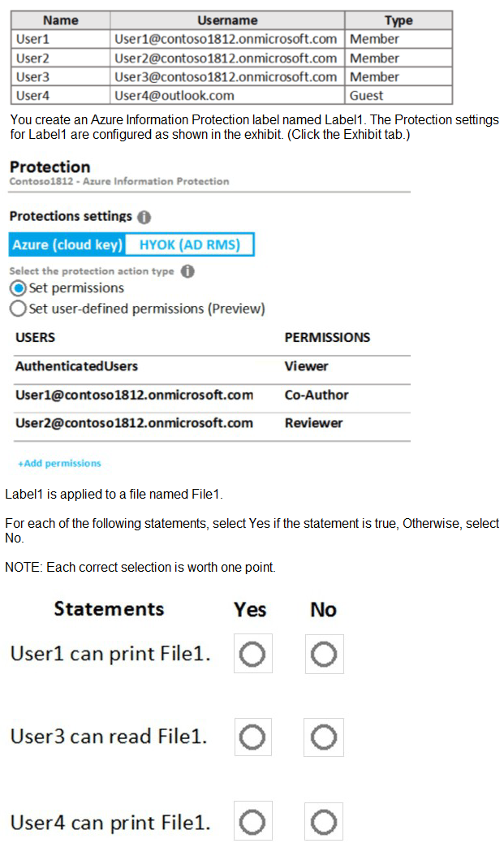Screen dimensions: 504x856
Task: Select Set user-defined permissions (Preview) option
Action: pos(18,309)
